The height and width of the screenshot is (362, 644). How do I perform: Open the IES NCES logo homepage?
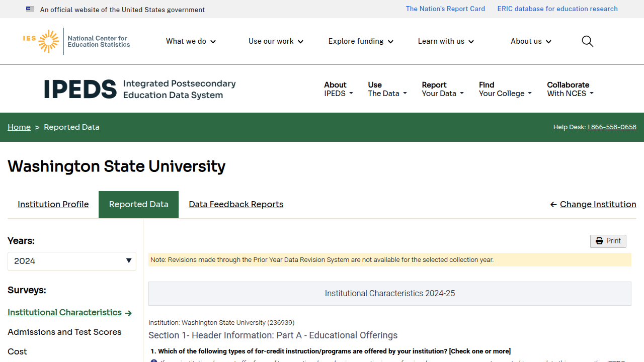point(76,41)
